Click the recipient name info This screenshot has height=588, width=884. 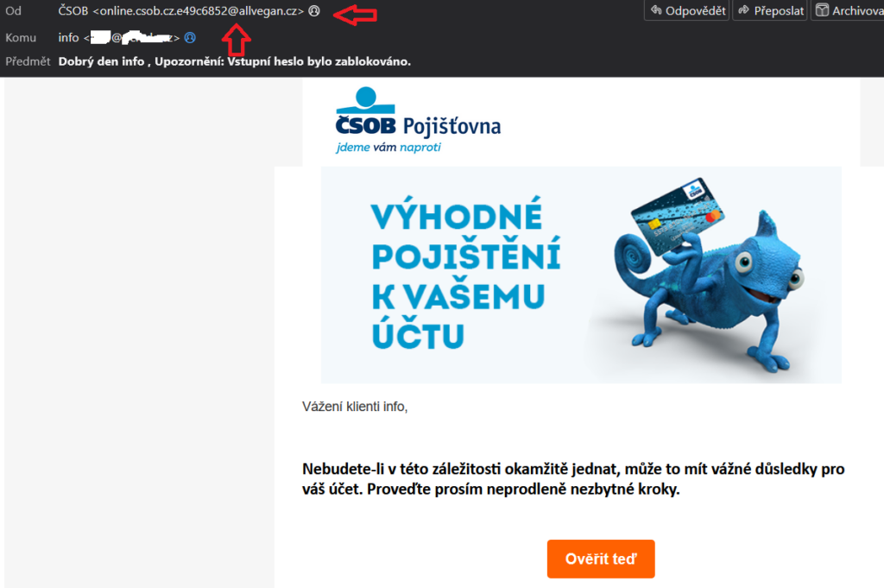coord(68,38)
